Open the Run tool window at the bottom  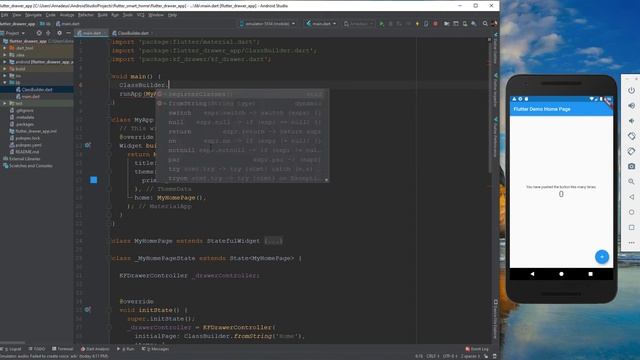pos(126,349)
